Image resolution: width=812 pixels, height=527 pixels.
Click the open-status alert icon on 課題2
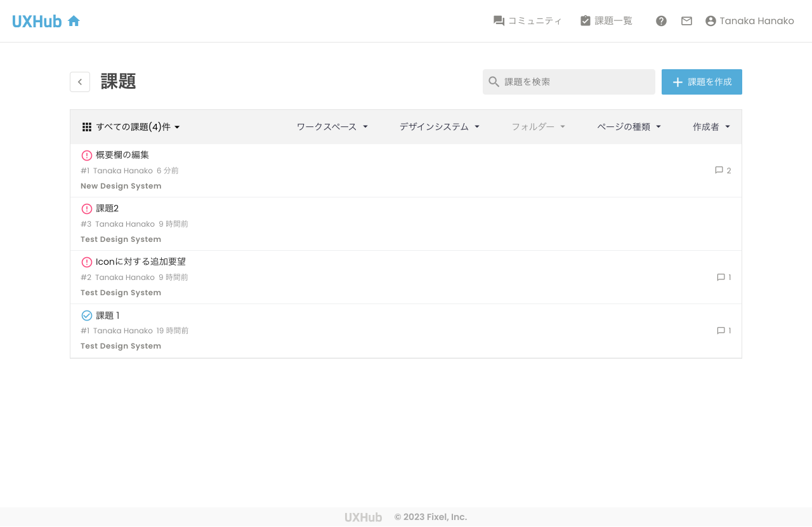click(86, 208)
